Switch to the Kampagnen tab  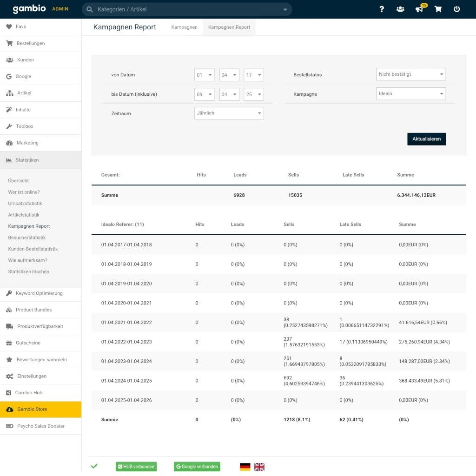point(184,27)
